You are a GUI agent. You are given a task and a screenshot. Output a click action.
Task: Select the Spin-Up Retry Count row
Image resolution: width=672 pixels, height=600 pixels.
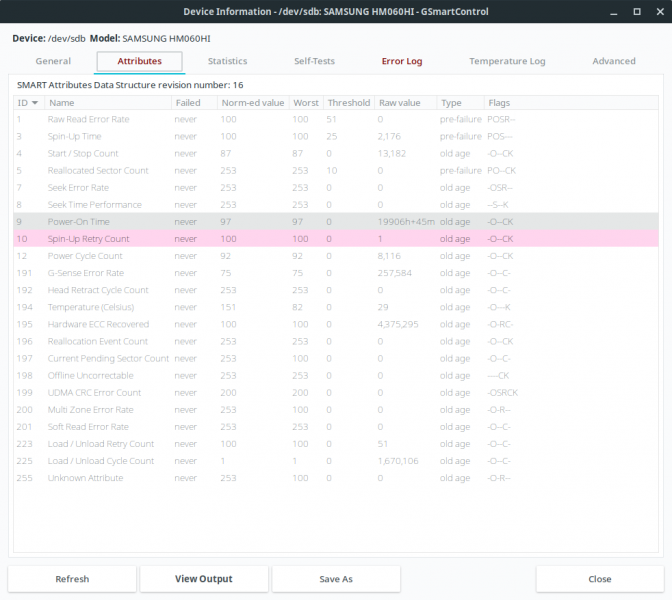(x=336, y=239)
